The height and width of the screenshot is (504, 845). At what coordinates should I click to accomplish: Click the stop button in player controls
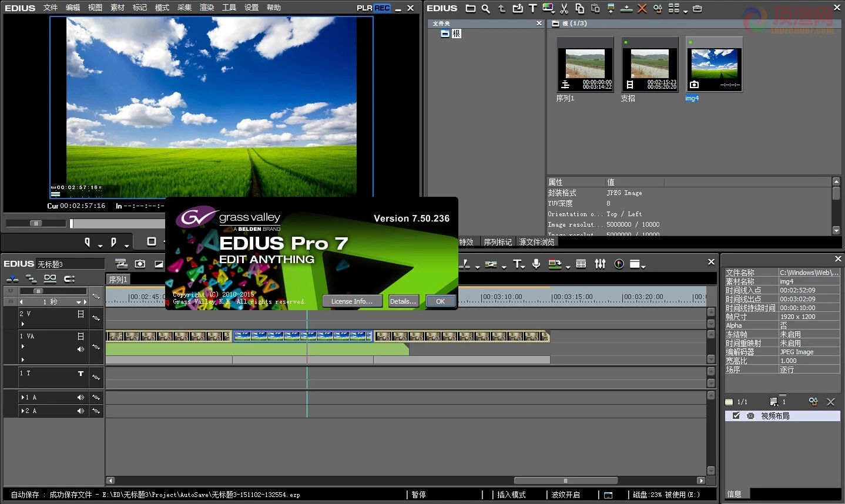point(151,241)
